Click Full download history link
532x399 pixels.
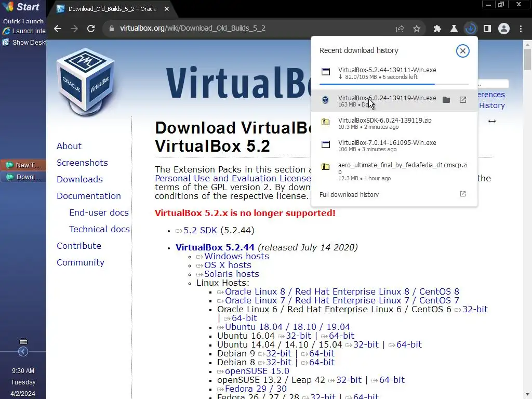(x=349, y=194)
